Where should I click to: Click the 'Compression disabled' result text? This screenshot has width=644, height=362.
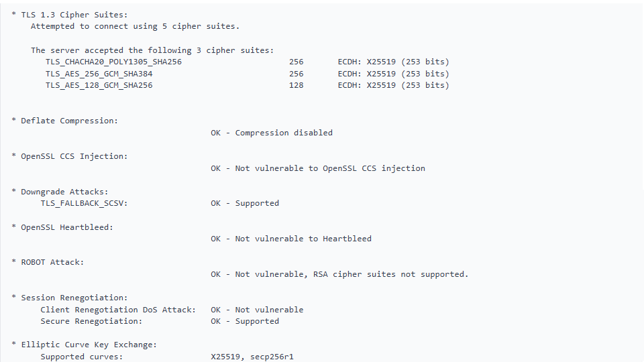point(283,133)
